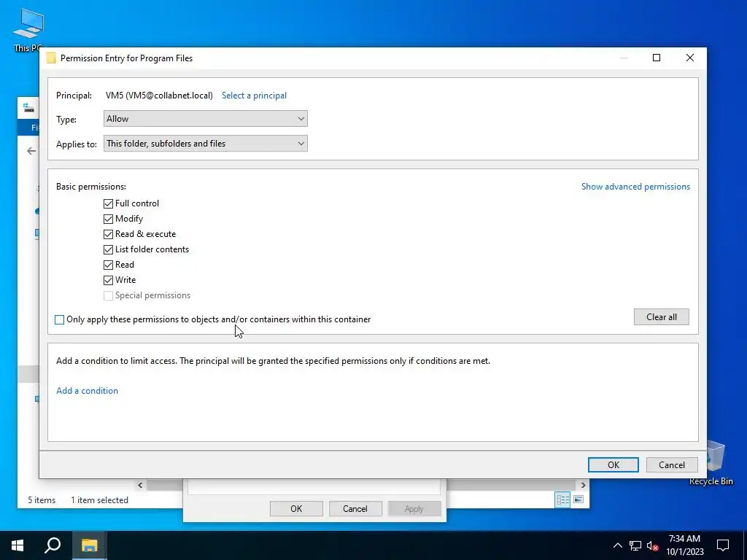Open This PC desktop icon

pyautogui.click(x=28, y=28)
